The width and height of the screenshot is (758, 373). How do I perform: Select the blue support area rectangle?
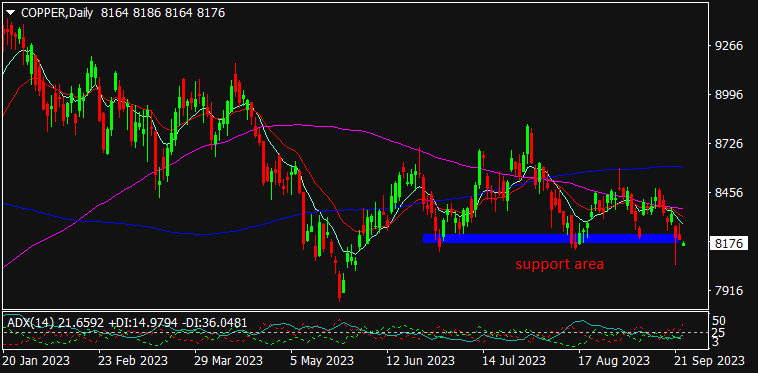point(553,238)
